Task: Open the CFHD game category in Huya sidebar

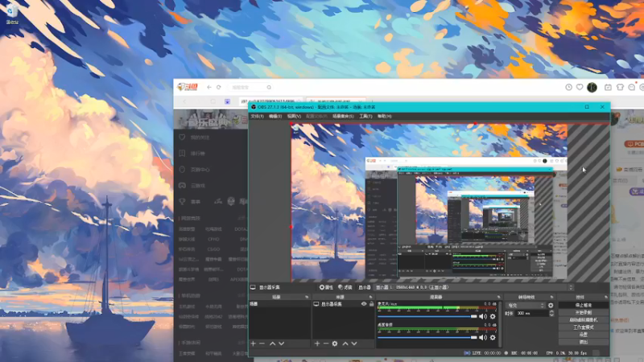Action: [213, 239]
